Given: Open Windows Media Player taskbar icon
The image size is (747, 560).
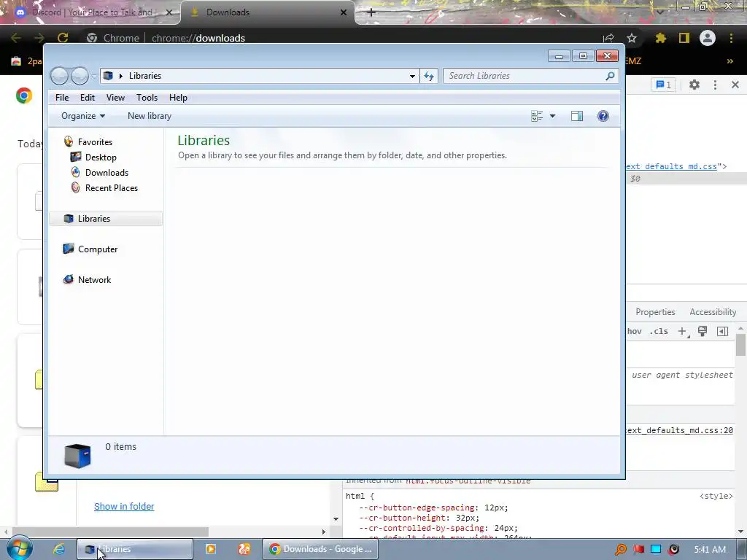Looking at the screenshot, I should click(x=211, y=549).
